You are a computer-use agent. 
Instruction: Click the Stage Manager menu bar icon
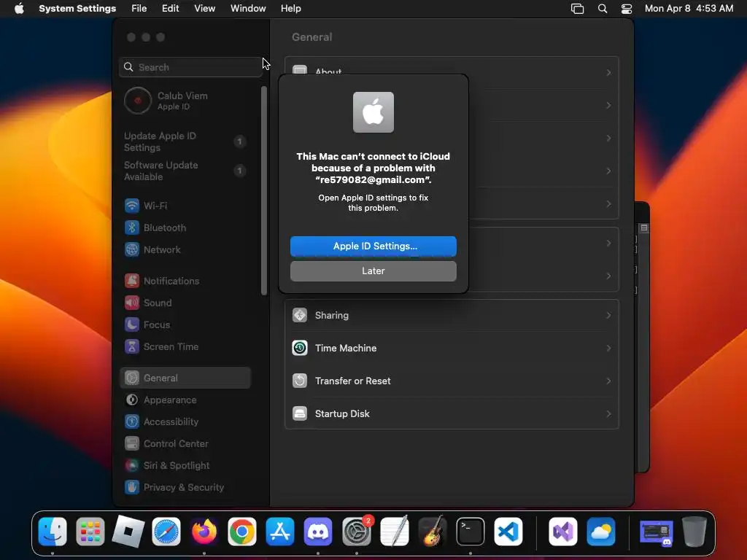(x=577, y=8)
